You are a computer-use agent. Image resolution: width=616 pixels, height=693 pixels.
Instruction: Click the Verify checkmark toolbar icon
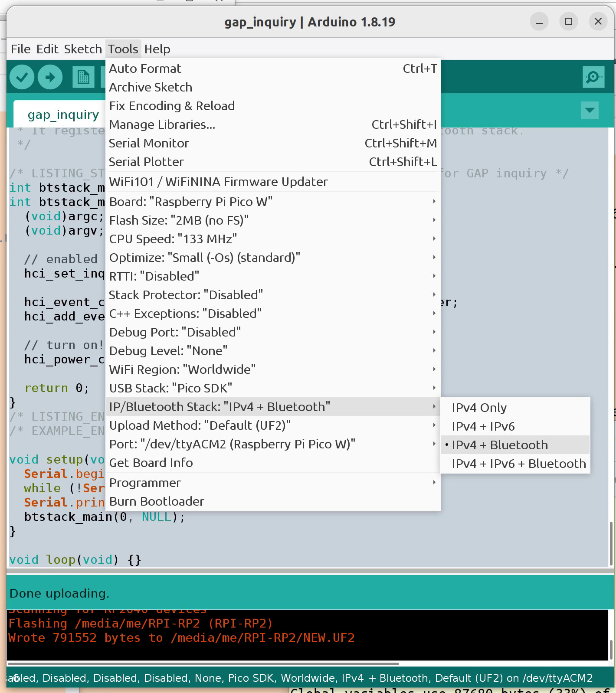(22, 77)
